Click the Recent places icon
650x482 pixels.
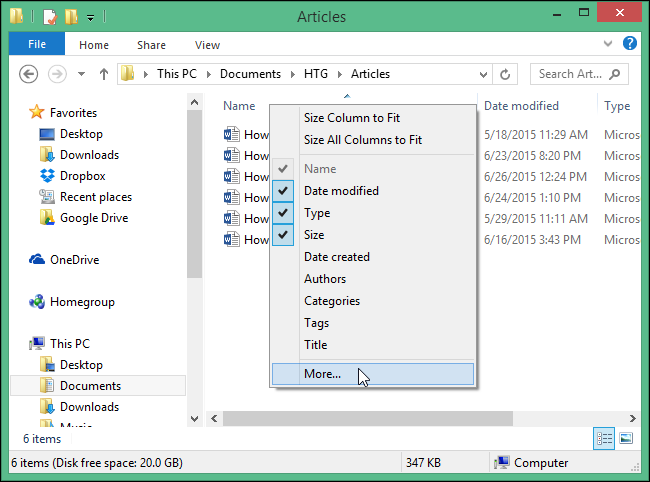(x=47, y=196)
